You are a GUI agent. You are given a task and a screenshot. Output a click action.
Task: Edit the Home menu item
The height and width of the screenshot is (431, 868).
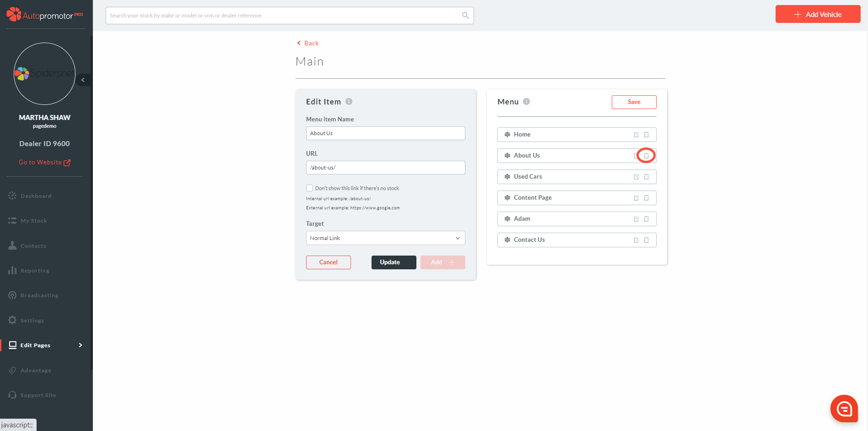coord(636,135)
